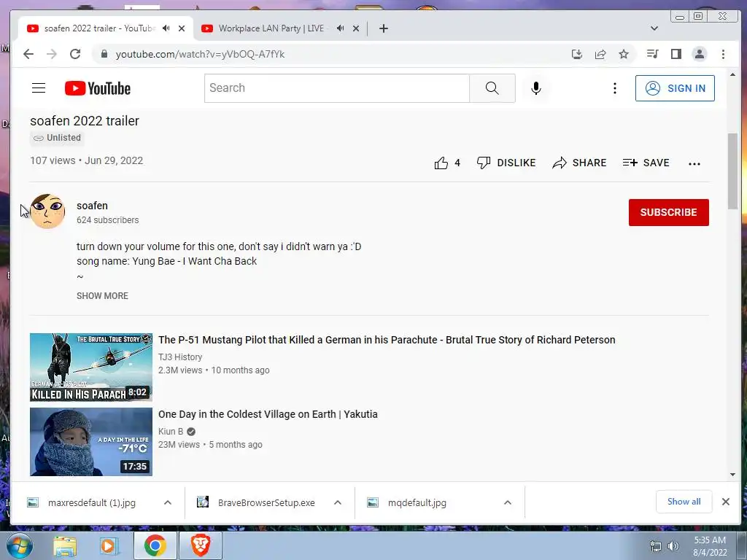Click scrollbar down arrow

point(732,474)
